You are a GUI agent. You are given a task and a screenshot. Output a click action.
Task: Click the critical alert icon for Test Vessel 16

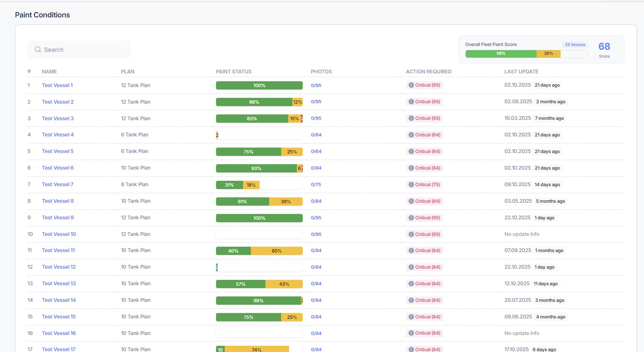(x=411, y=333)
